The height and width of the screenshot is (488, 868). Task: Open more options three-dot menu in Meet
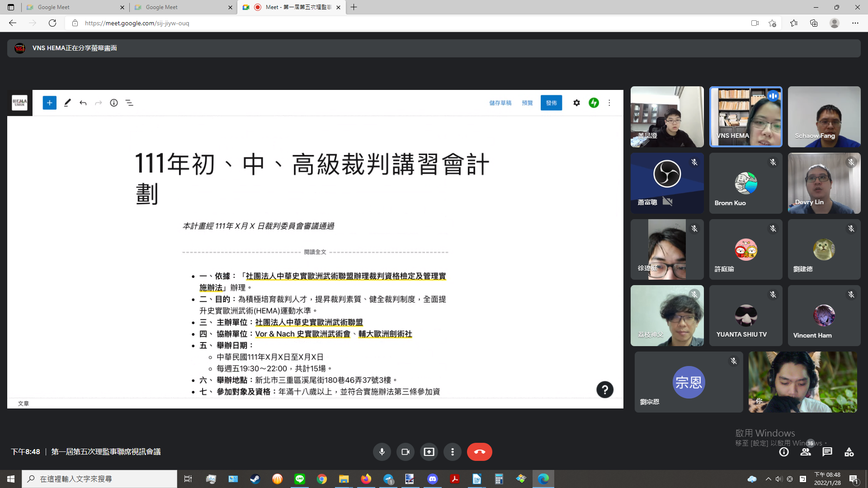click(452, 452)
